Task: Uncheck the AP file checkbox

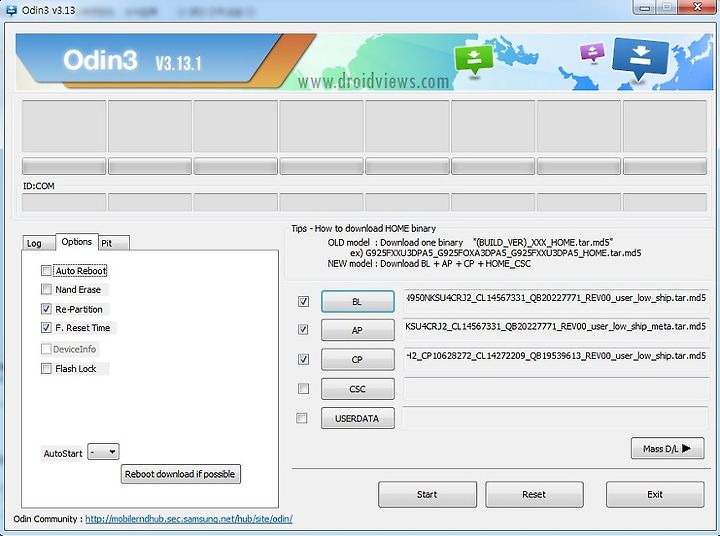Action: click(x=303, y=329)
